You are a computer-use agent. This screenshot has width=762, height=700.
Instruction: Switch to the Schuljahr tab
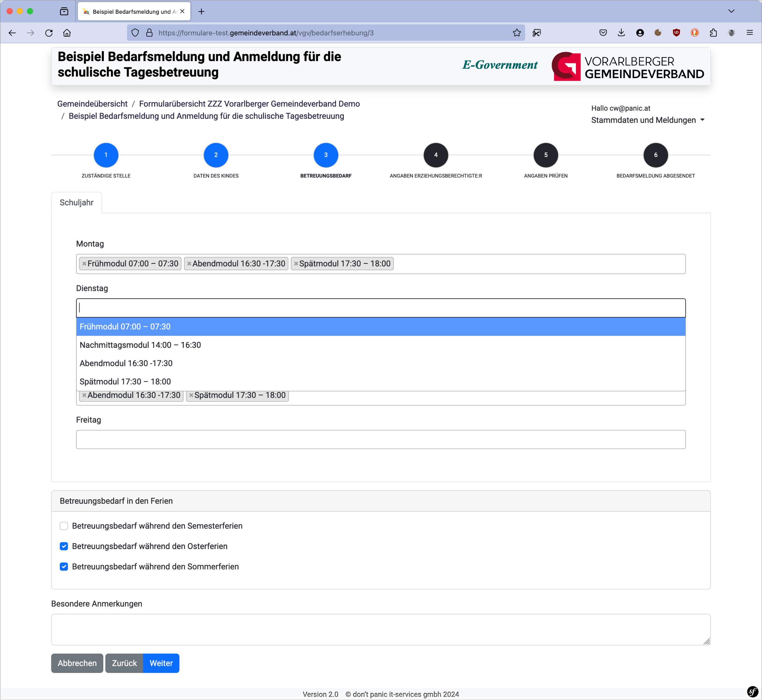77,203
